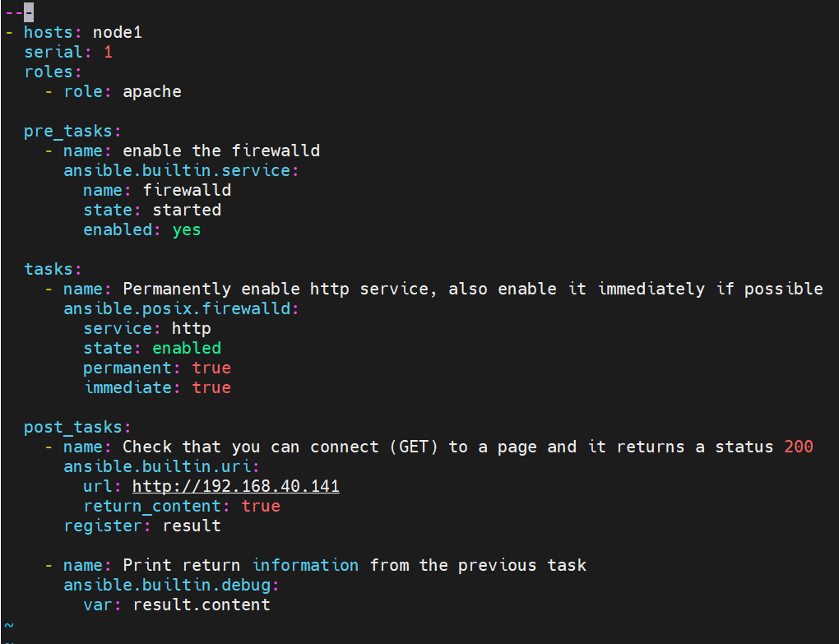Click the apache role name
The width and height of the screenshot is (839, 644).
(x=152, y=91)
